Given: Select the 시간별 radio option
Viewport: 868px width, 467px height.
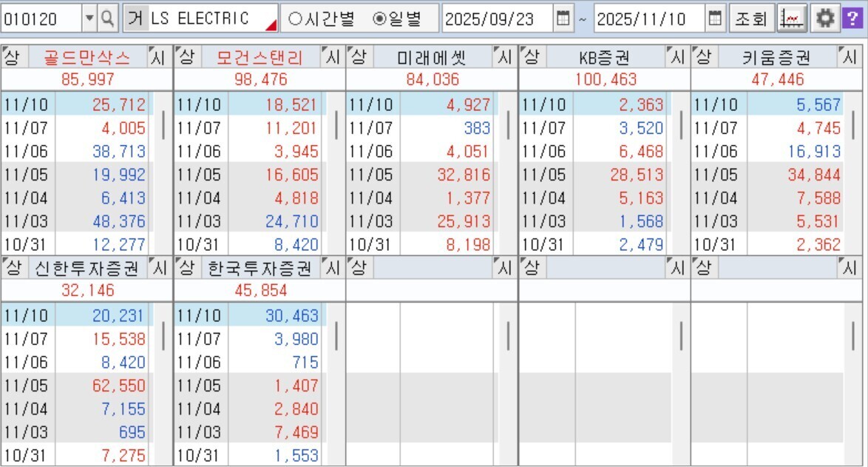Looking at the screenshot, I should [322, 19].
